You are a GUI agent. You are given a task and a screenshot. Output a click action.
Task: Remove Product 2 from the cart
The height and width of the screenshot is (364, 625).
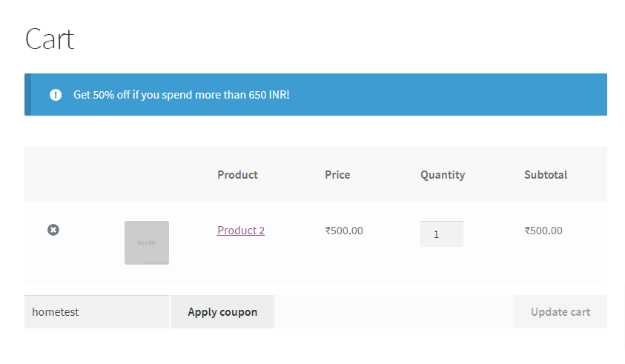click(53, 230)
